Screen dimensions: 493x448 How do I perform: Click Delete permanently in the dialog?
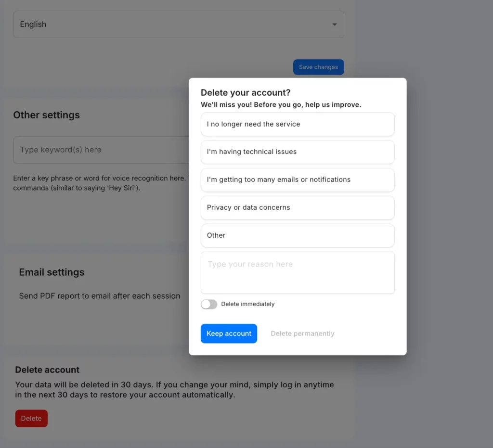302,333
